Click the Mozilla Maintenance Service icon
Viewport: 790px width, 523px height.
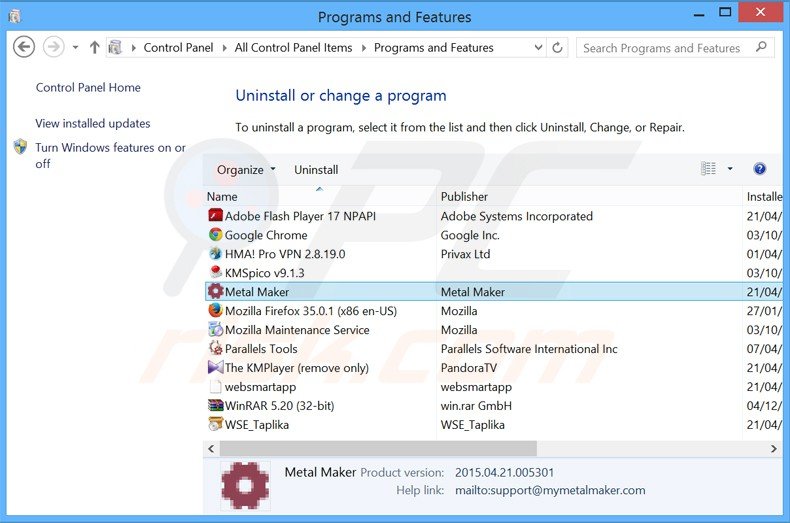point(216,330)
